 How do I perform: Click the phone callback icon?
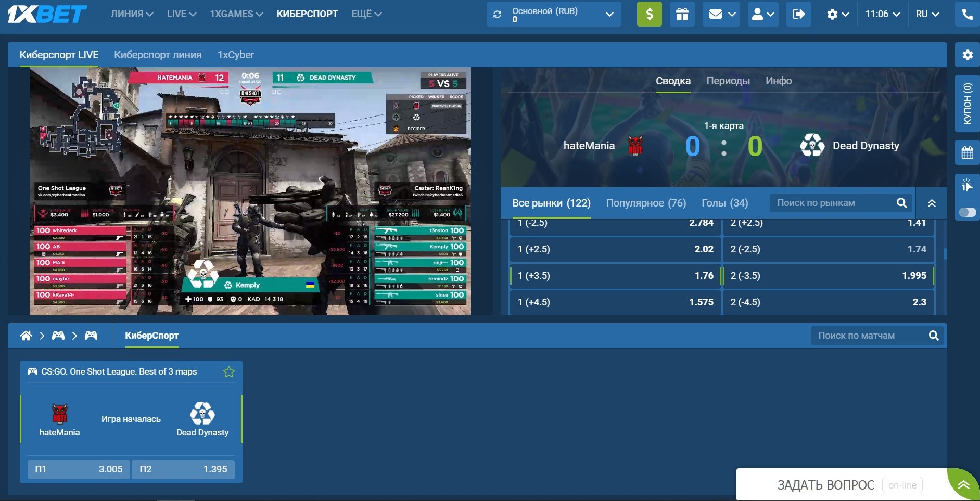pos(968,14)
